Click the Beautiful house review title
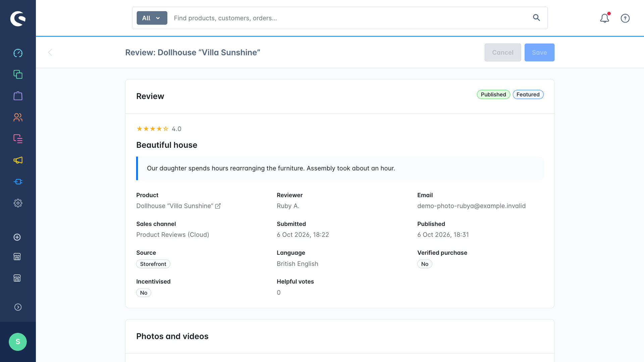Image resolution: width=644 pixels, height=362 pixels. [167, 145]
